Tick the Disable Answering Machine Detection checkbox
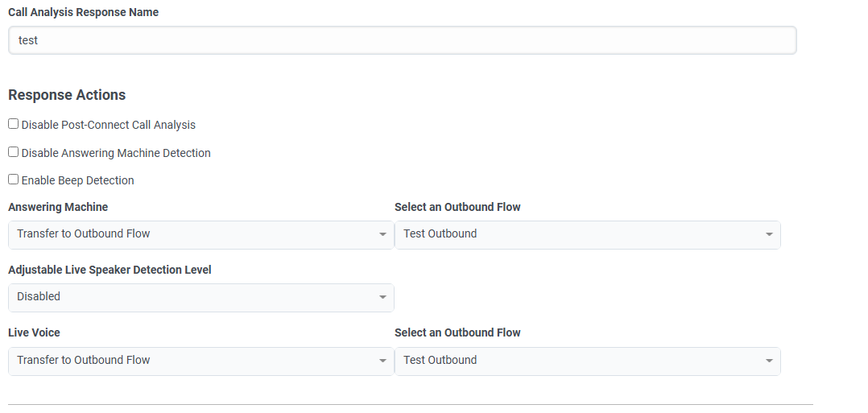 tap(14, 152)
